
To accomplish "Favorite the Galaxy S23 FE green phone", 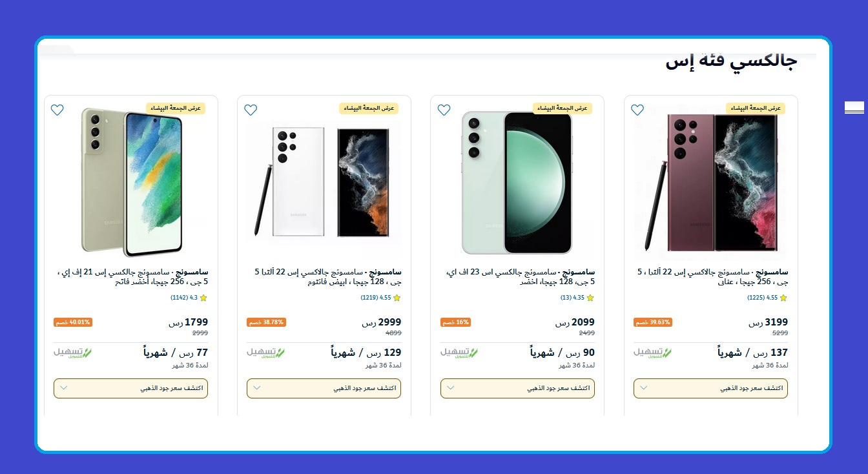I will click(x=444, y=110).
